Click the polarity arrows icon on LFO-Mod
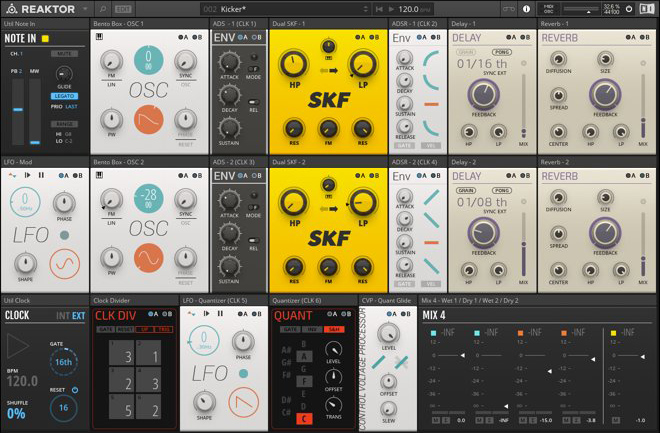 point(12,175)
